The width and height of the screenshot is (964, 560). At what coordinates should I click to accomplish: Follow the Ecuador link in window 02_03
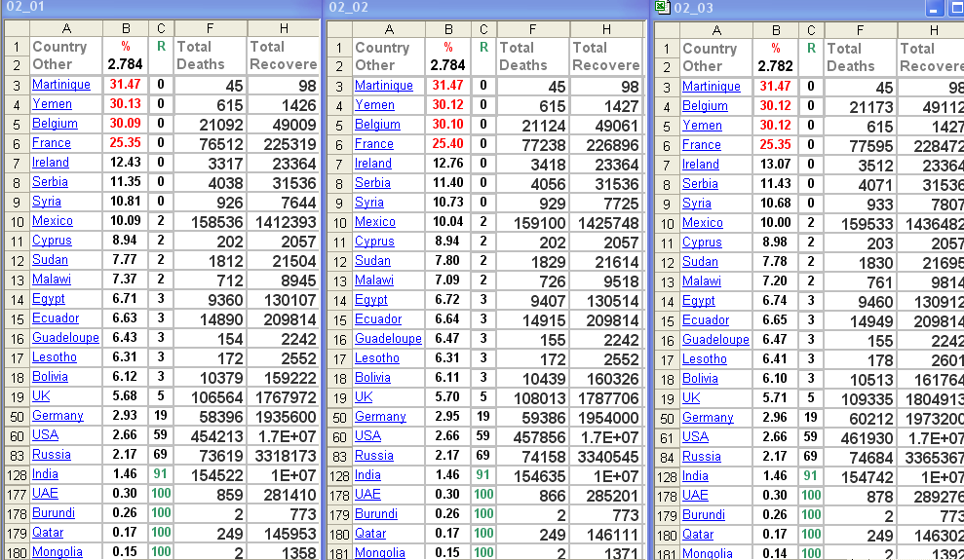(x=705, y=320)
